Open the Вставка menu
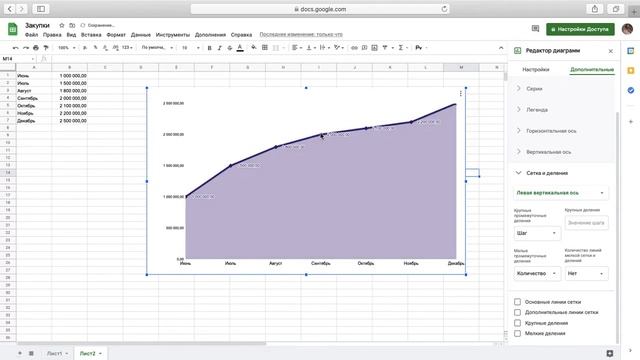Screen dimensions: 640x360 pos(91,35)
